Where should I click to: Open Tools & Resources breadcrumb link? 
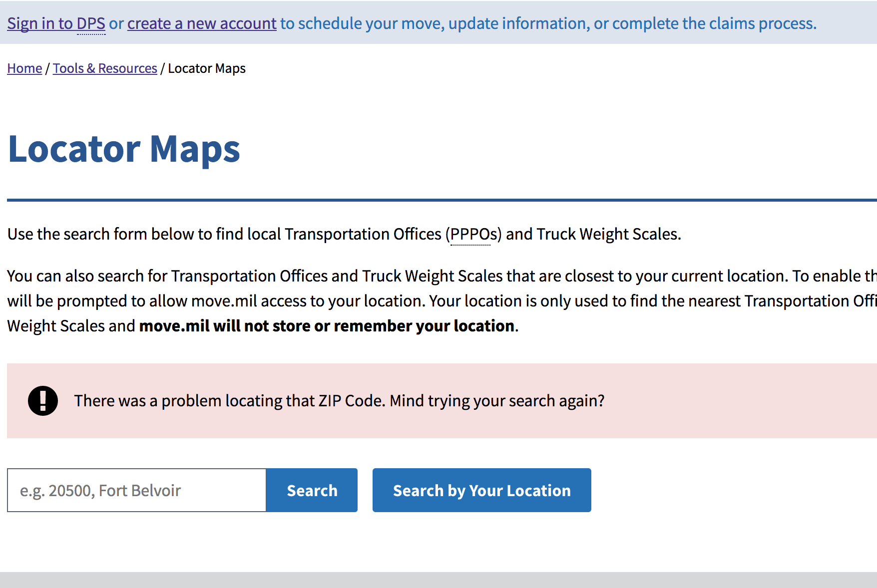(104, 68)
